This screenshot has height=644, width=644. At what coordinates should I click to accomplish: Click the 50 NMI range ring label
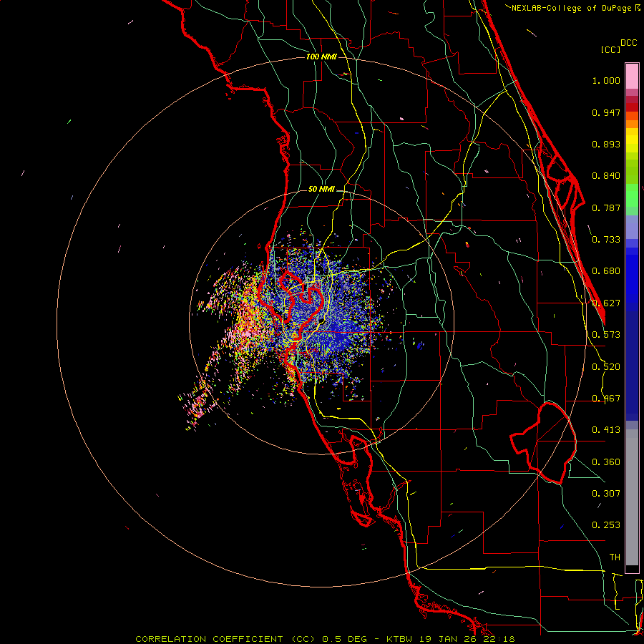point(321,190)
